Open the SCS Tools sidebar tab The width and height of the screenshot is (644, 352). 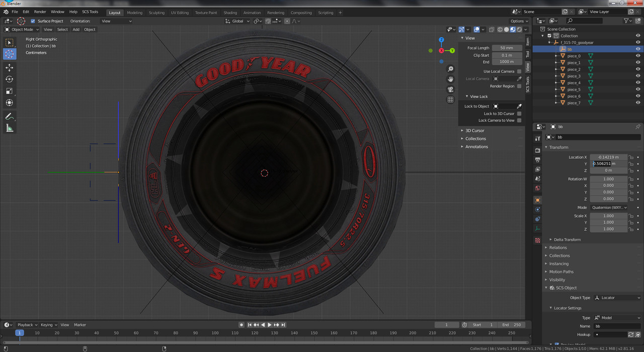click(528, 84)
